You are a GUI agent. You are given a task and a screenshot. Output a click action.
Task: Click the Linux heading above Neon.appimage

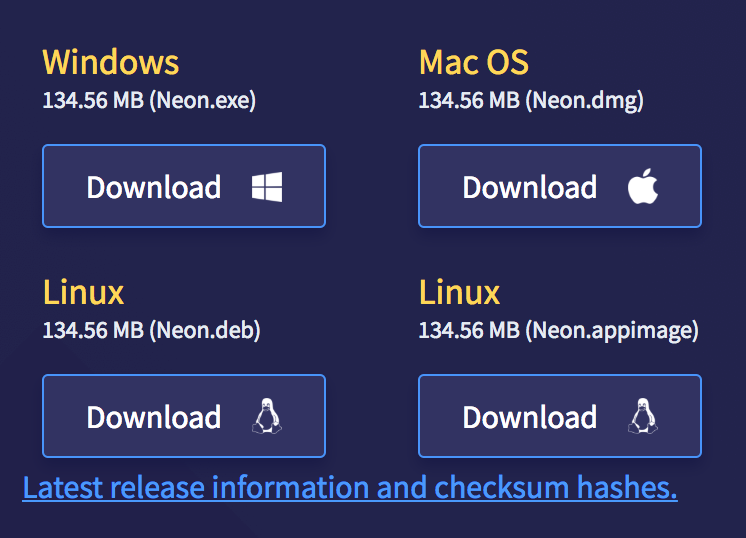[x=460, y=292]
